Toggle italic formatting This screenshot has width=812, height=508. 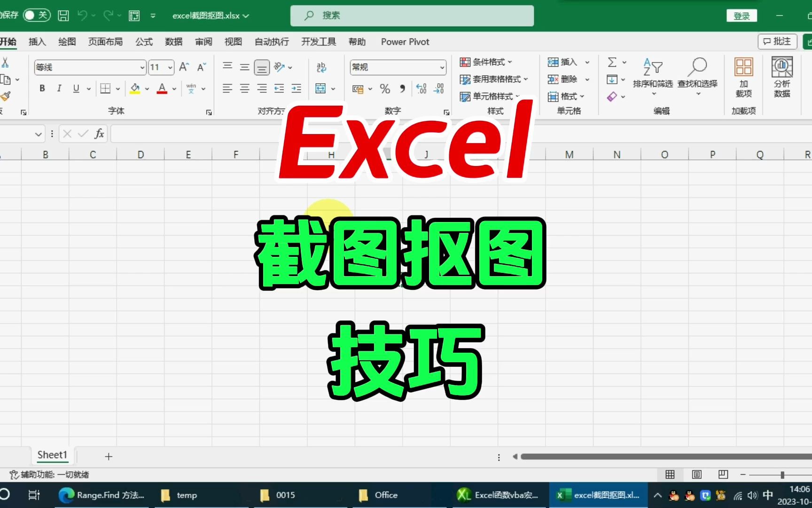pyautogui.click(x=59, y=88)
